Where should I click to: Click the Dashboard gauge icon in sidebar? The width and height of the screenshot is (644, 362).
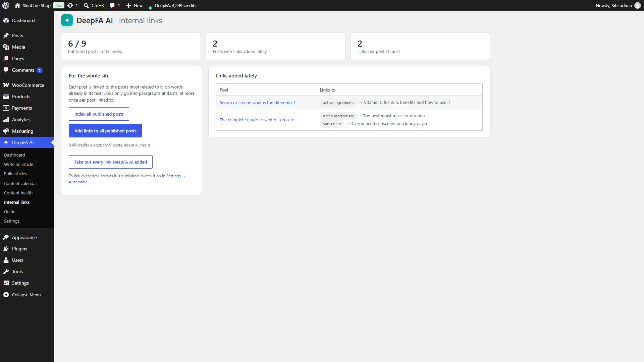click(x=6, y=20)
